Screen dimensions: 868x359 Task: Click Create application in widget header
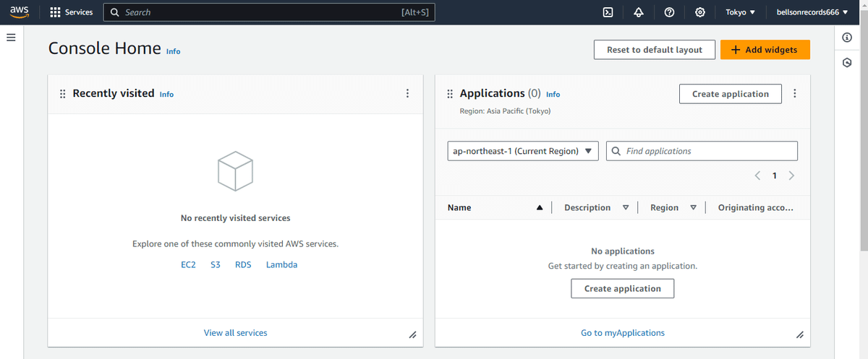tap(731, 94)
